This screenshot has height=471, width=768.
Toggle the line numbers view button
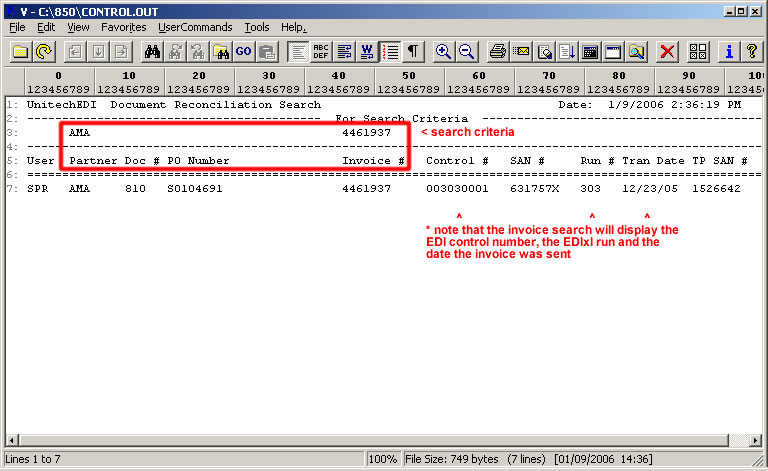pos(391,51)
